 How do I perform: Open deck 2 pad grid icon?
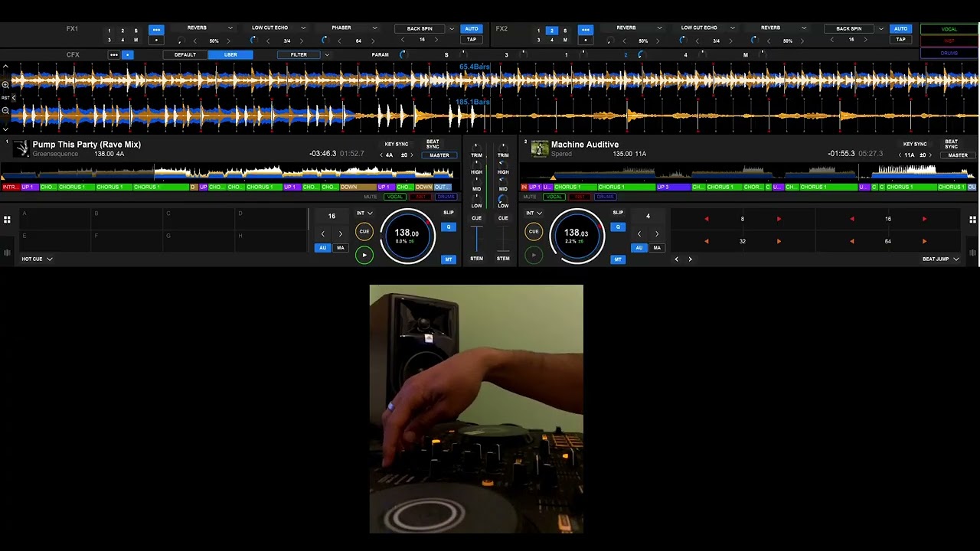tap(972, 220)
